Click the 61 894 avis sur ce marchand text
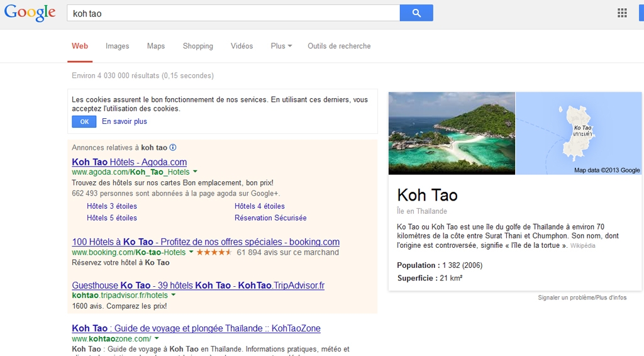The image size is (644, 356). 288,252
